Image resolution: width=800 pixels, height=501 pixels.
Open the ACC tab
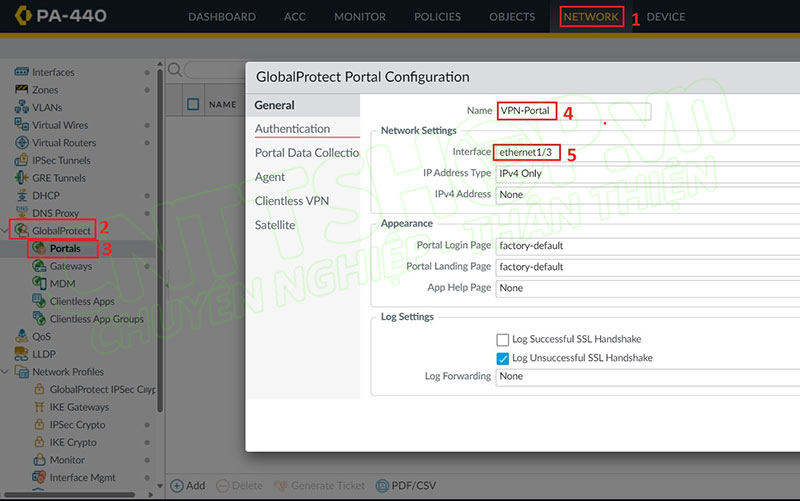295,17
